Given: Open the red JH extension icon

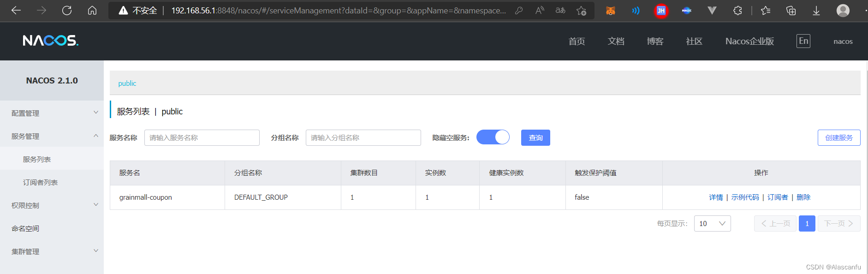Looking at the screenshot, I should click(x=661, y=10).
